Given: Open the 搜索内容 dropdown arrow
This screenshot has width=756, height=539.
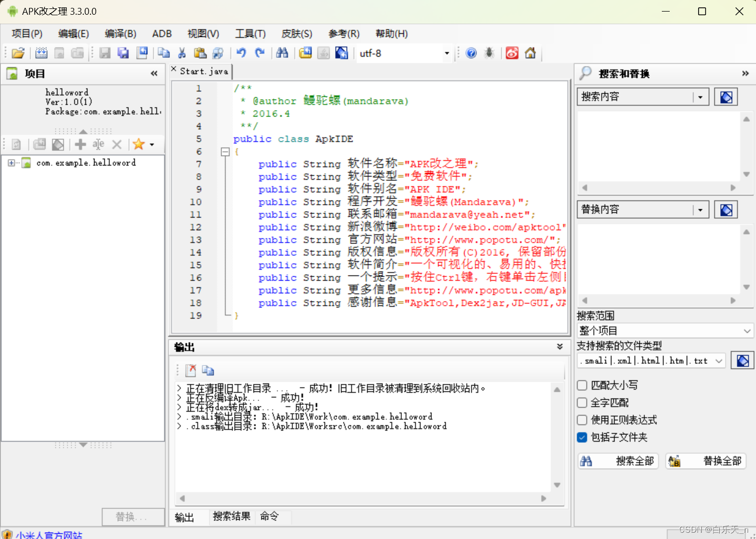Looking at the screenshot, I should (x=700, y=97).
